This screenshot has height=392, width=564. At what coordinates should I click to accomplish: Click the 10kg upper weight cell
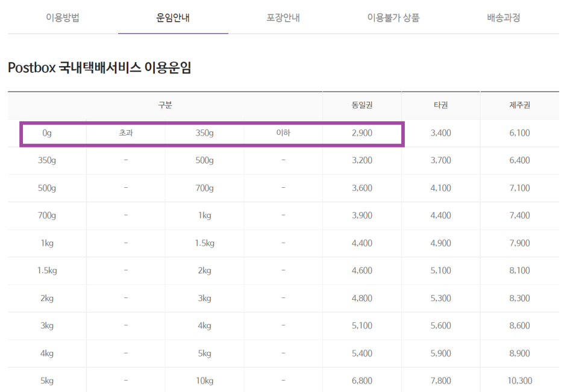[204, 381]
